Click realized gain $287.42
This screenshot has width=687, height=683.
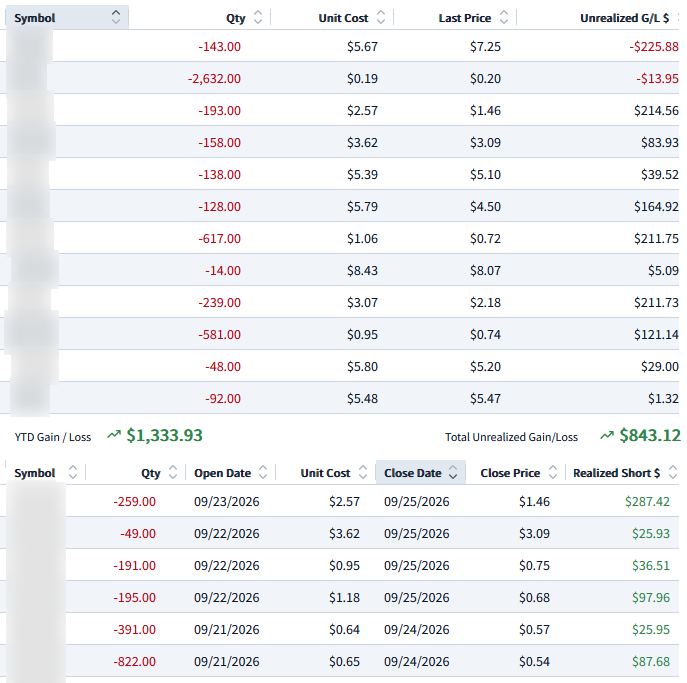click(x=648, y=501)
